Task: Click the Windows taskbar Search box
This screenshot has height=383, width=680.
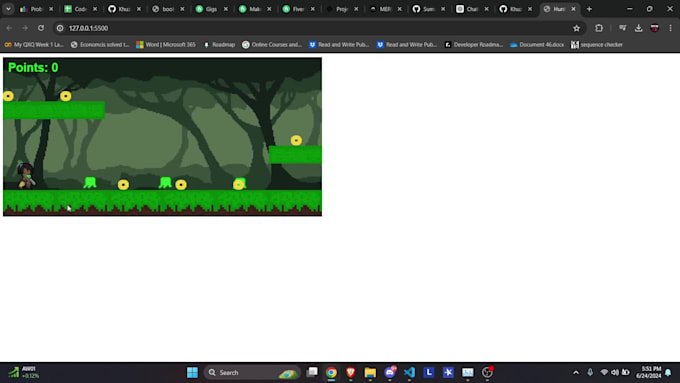Action: pos(252,372)
